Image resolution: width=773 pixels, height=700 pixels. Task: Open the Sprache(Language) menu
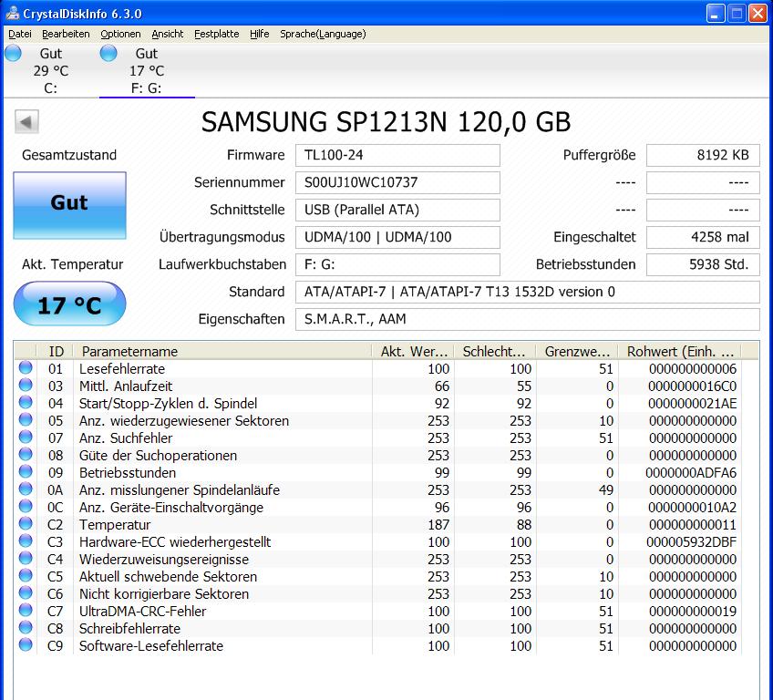tap(323, 34)
